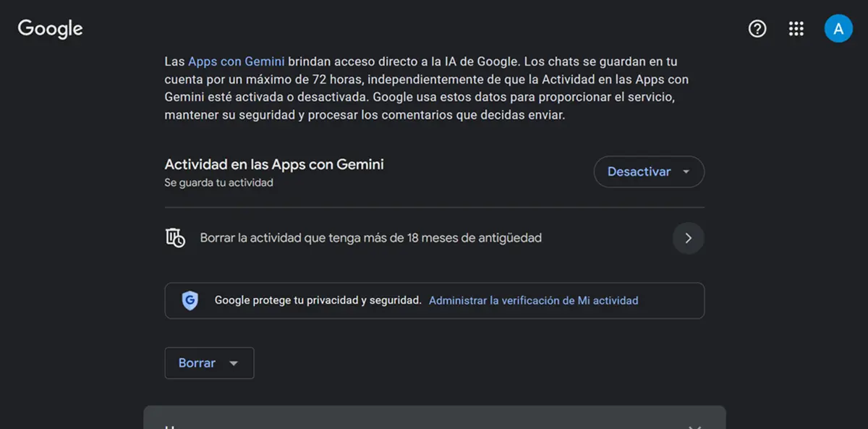
Task: Click the account avatar with letter A
Action: click(x=838, y=29)
